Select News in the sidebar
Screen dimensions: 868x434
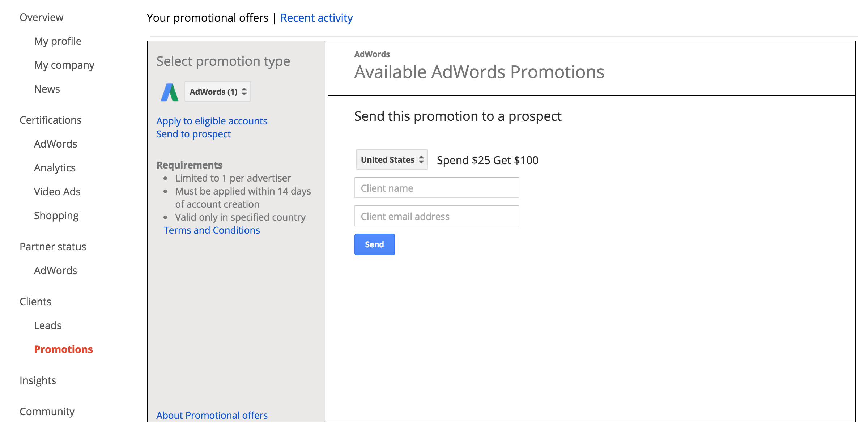47,89
